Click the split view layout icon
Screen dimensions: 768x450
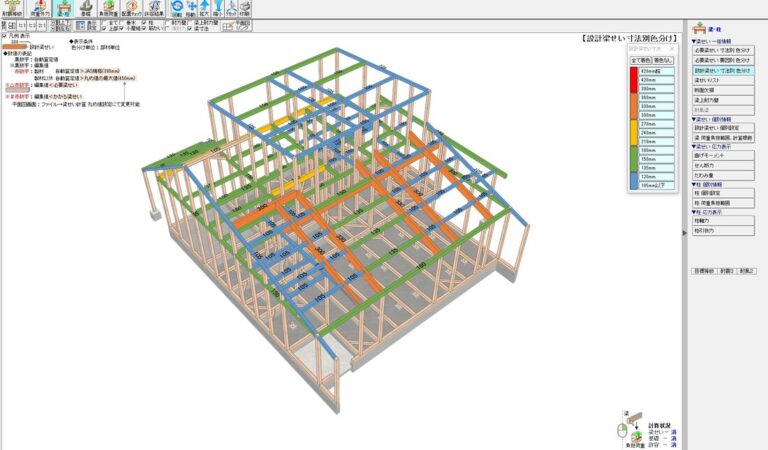pyautogui.click(x=12, y=25)
